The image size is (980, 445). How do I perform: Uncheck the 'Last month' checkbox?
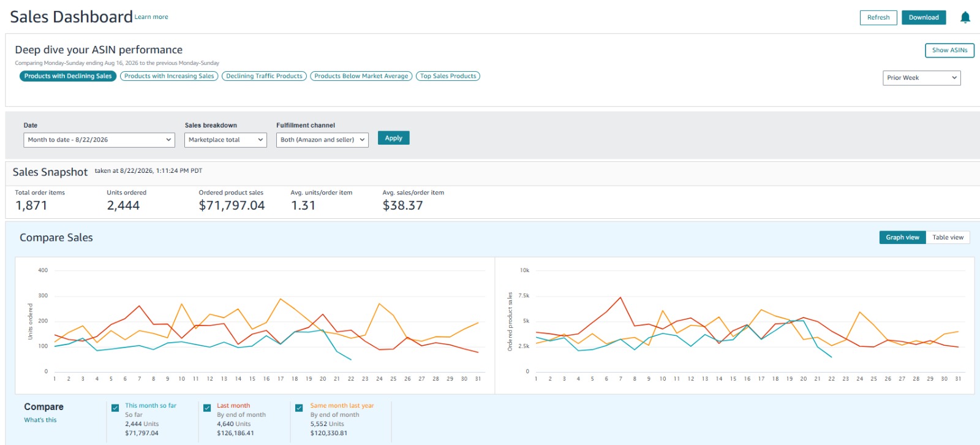207,408
